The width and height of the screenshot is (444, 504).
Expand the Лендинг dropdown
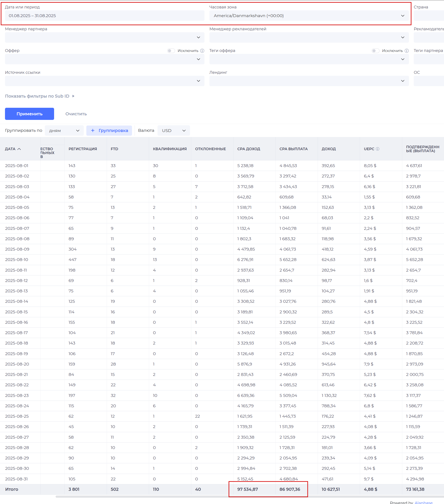pos(309,81)
